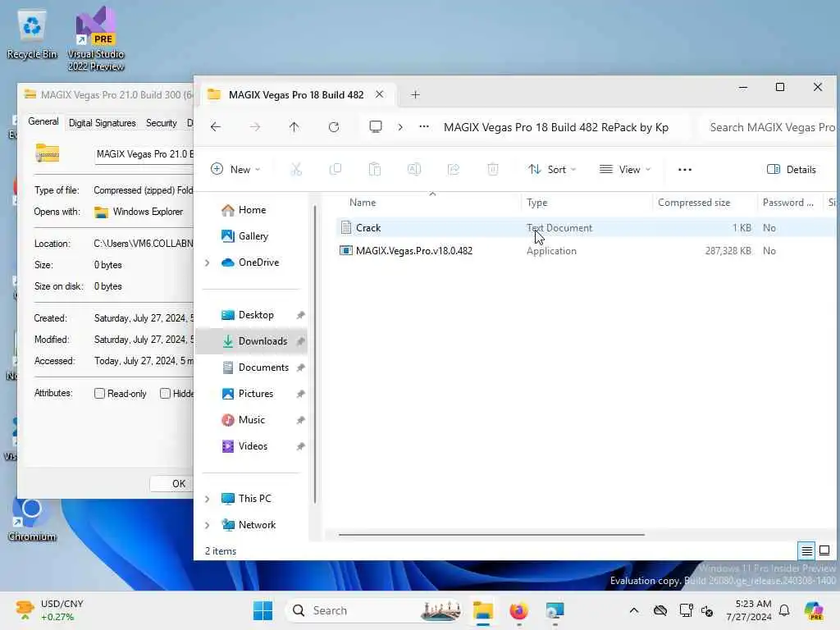Screen dimensions: 840x630
Task: Click the horizontal scrollbar in file list
Action: 491,534
